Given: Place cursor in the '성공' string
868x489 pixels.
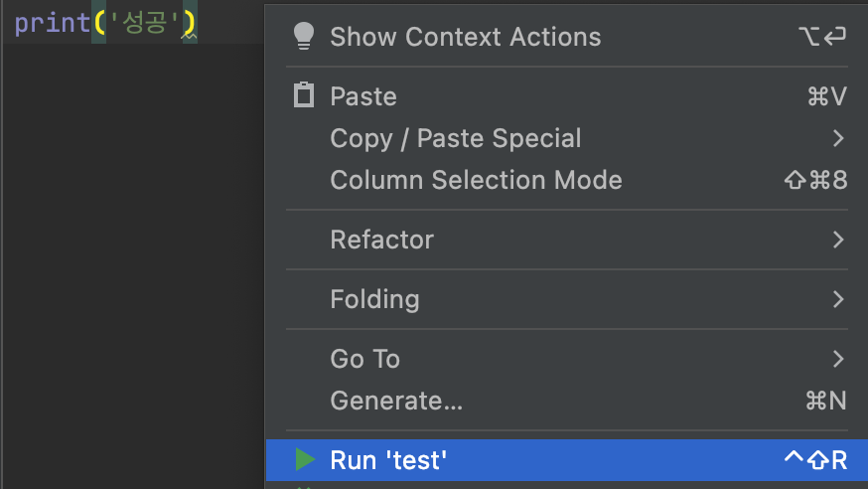Looking at the screenshot, I should (x=143, y=23).
